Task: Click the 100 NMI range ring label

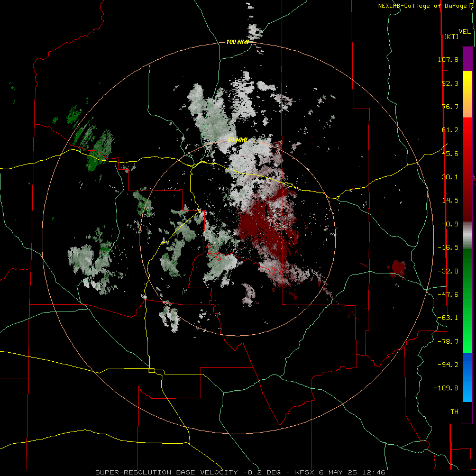Action: coord(237,42)
